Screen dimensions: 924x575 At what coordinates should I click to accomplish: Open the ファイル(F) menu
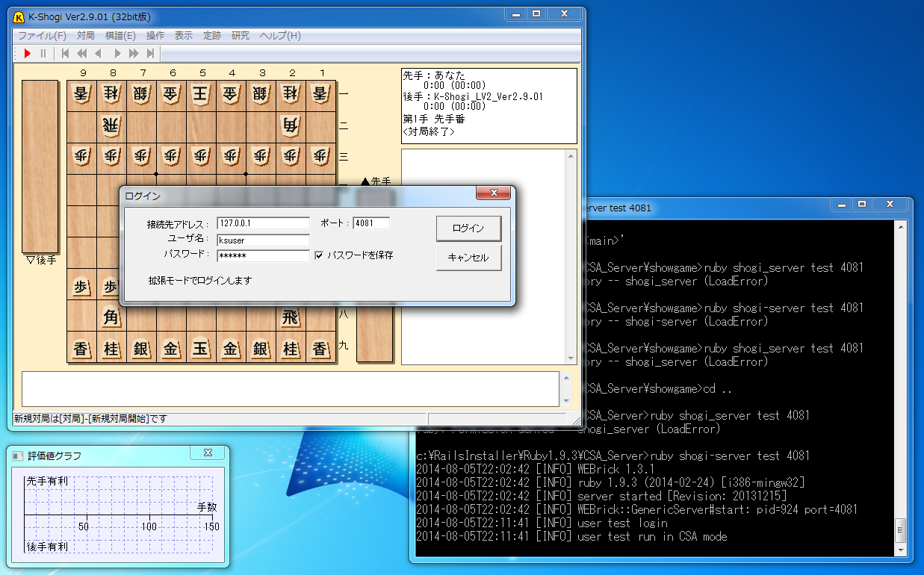[x=42, y=35]
